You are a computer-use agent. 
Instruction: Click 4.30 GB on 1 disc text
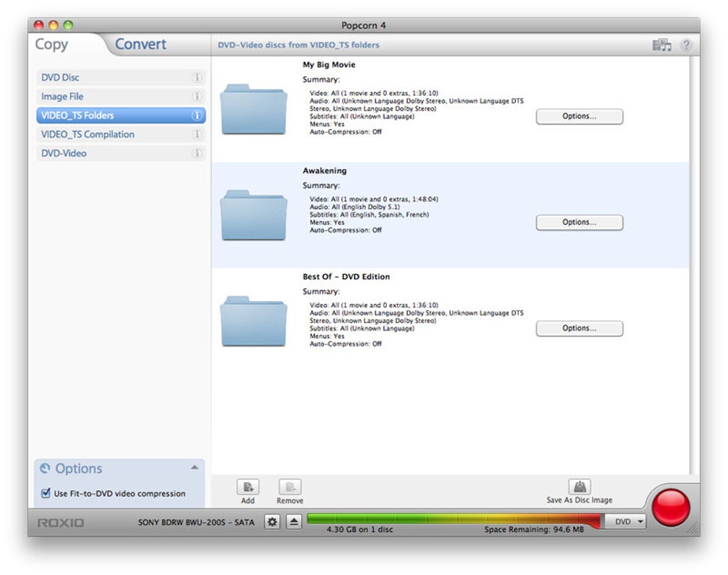pos(360,529)
